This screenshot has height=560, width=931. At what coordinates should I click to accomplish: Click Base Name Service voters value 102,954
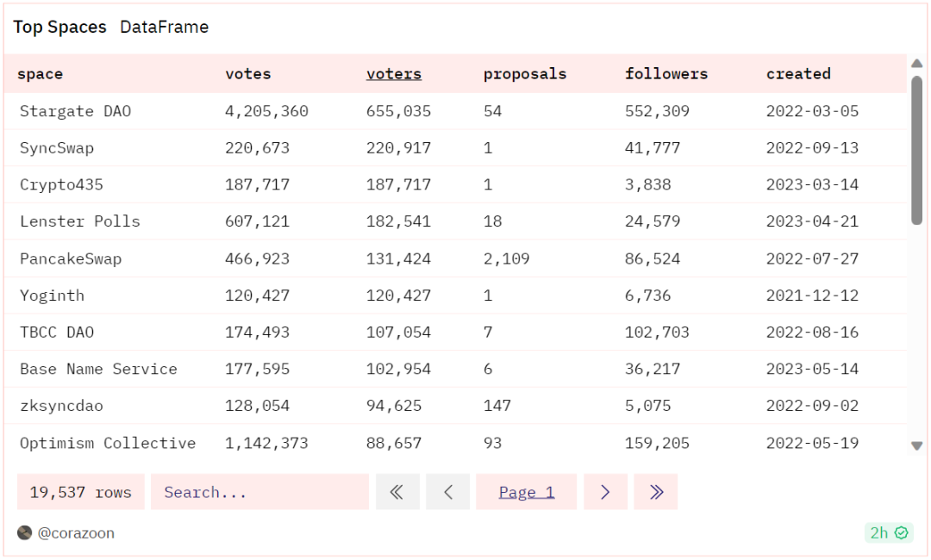pyautogui.click(x=398, y=369)
